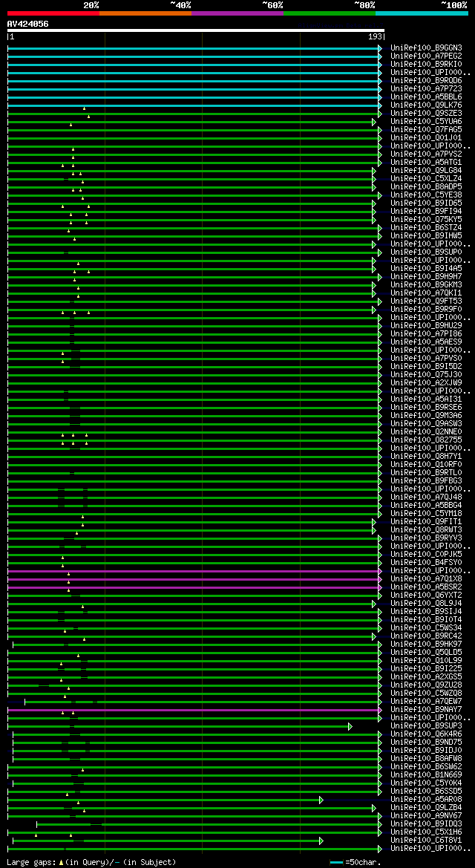
Task: Select the AV424056 query name
Action: [27, 24]
